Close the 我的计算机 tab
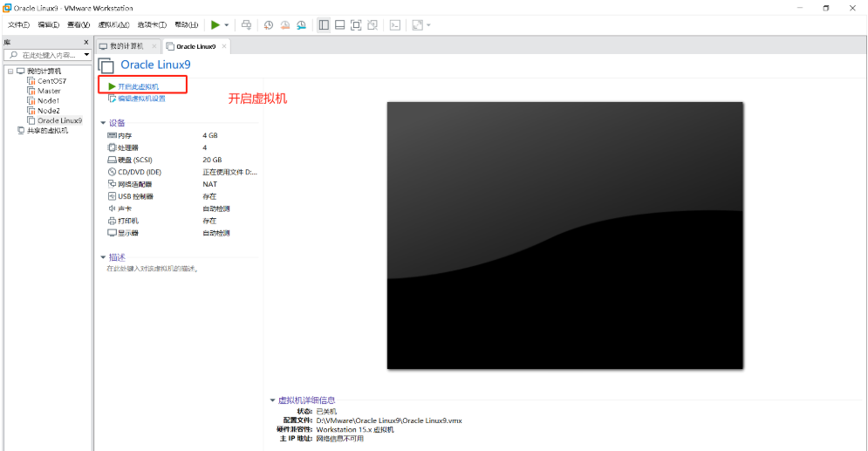Viewport: 868px width, 451px height. pyautogui.click(x=154, y=46)
